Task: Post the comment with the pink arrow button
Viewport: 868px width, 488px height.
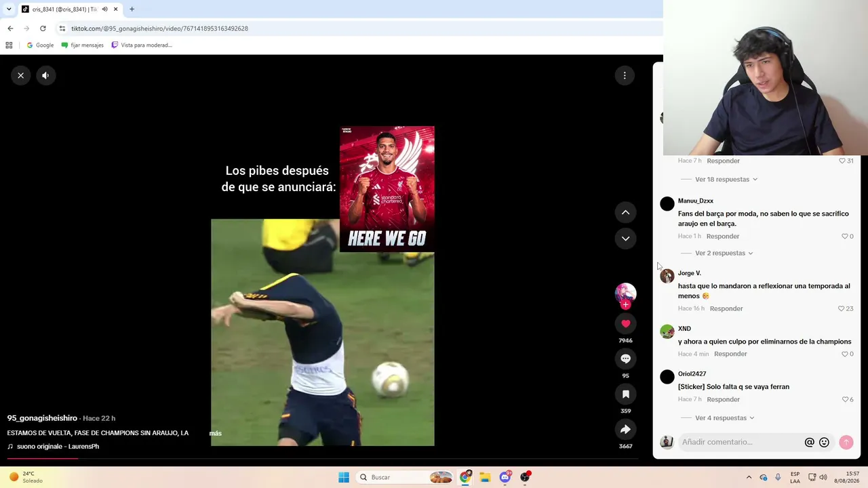Action: click(846, 443)
